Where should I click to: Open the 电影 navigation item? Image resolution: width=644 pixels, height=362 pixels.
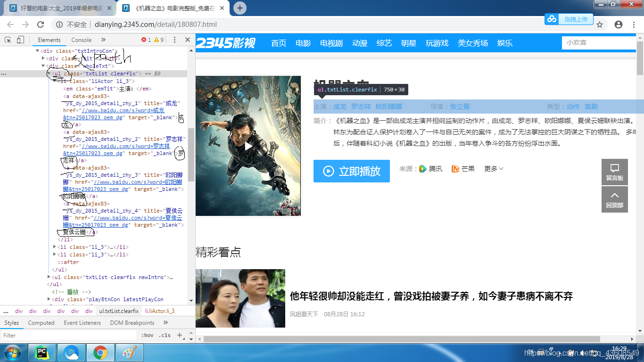click(x=303, y=43)
